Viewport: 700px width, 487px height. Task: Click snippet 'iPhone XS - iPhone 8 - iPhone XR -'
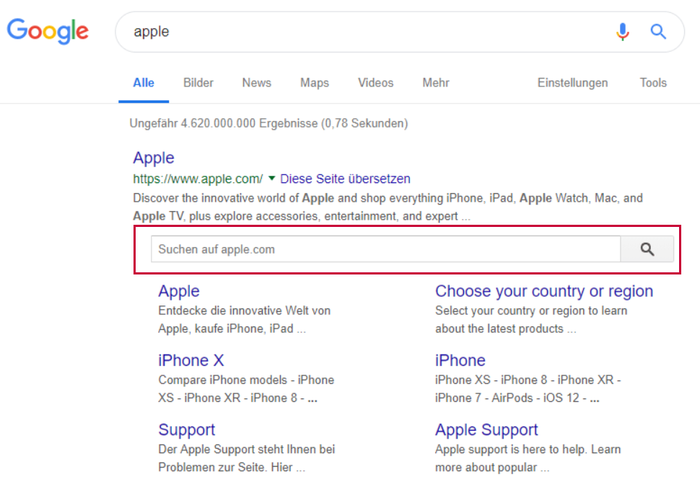[x=528, y=379]
